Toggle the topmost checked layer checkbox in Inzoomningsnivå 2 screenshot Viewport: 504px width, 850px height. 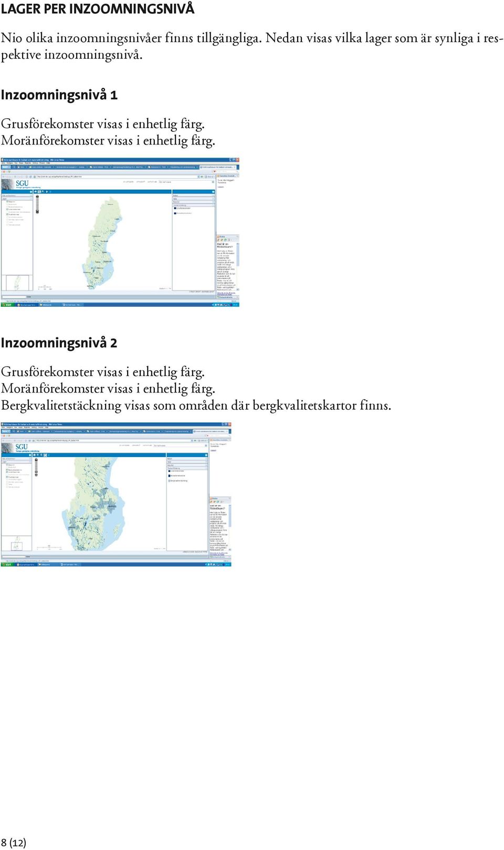(x=7, y=465)
